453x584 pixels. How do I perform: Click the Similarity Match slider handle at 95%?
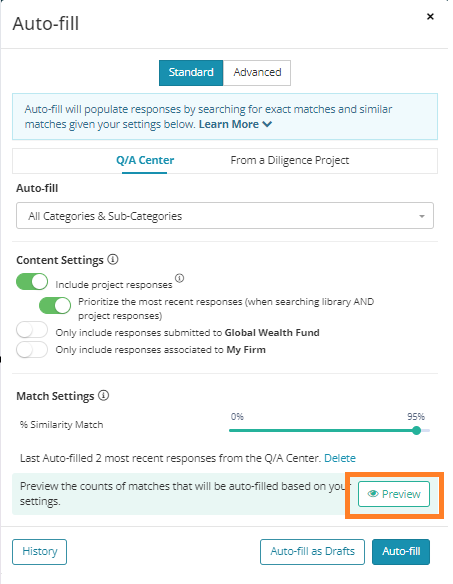coord(416,431)
